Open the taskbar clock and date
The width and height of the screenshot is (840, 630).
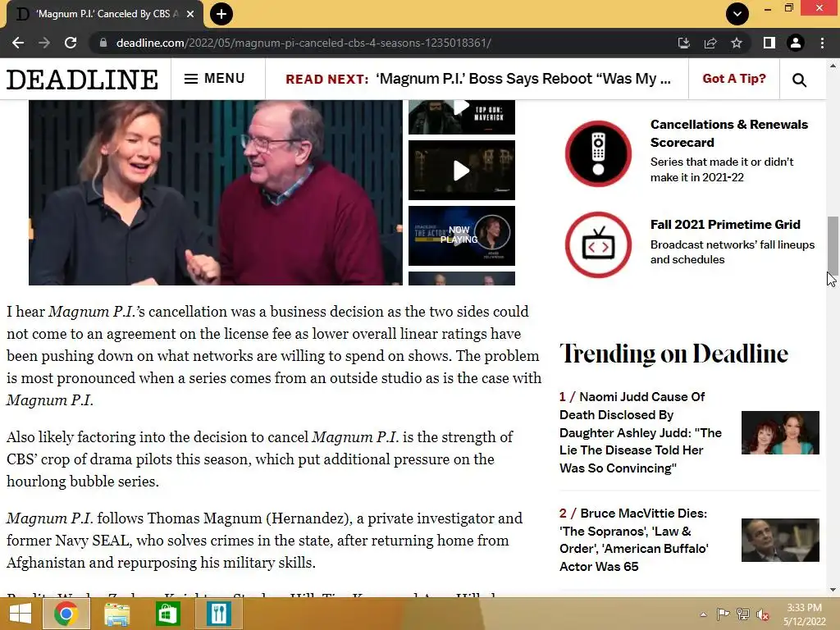804,614
